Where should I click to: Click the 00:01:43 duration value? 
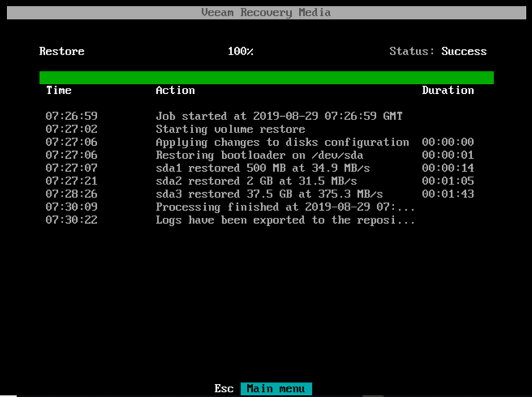pyautogui.click(x=447, y=194)
